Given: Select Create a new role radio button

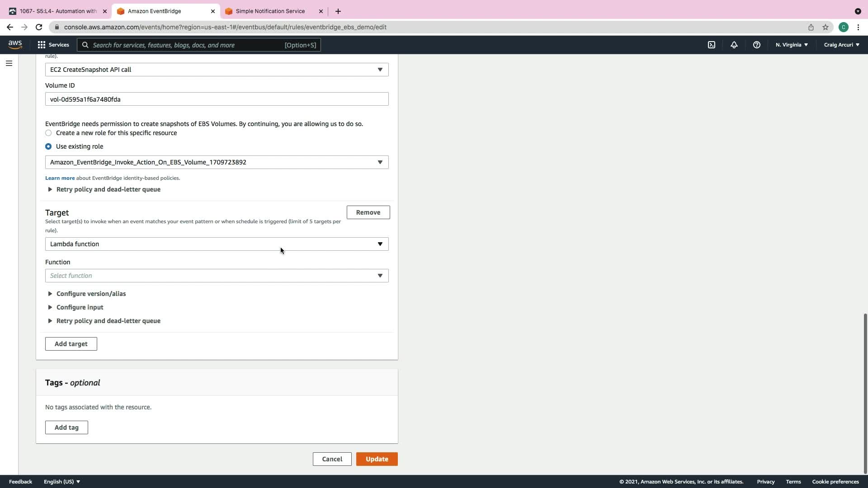Looking at the screenshot, I should pyautogui.click(x=48, y=133).
